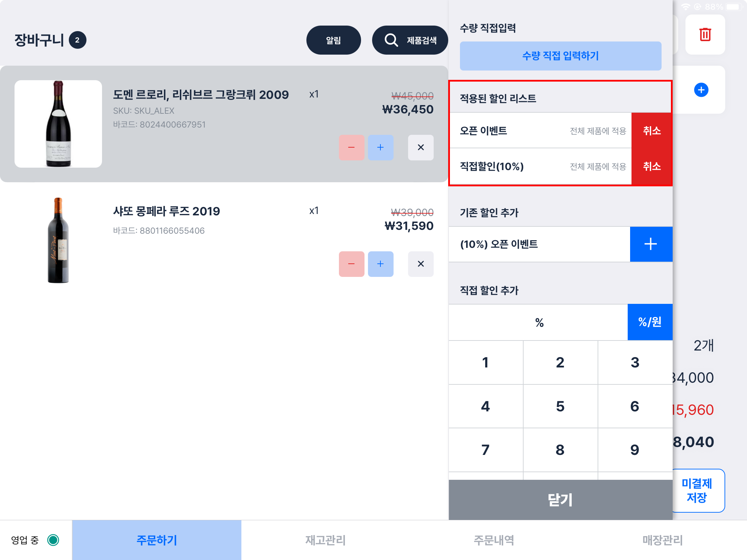Cancel the 오픈 이벤트 discount
This screenshot has height=560, width=747.
point(652,131)
